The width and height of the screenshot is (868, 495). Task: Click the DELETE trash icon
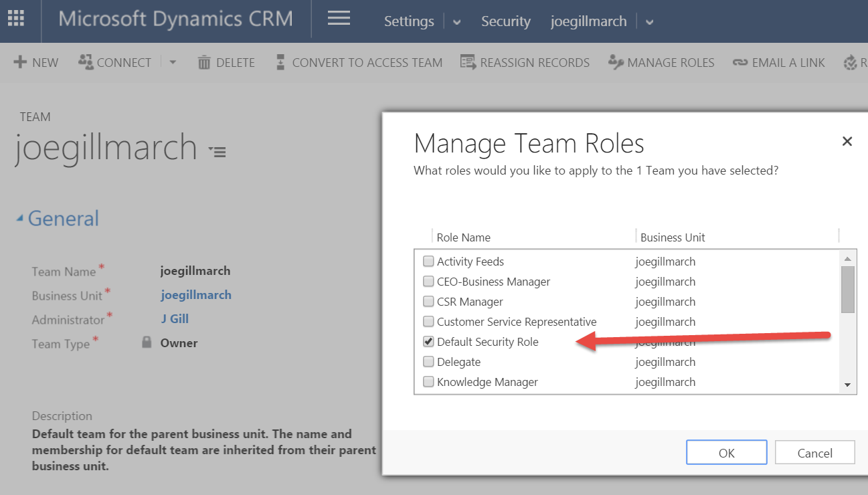204,62
